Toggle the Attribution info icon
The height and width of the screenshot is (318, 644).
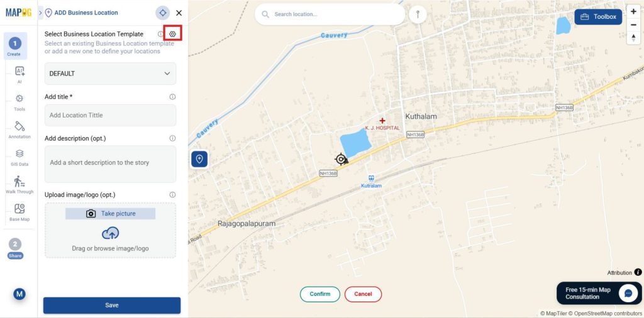[638, 272]
